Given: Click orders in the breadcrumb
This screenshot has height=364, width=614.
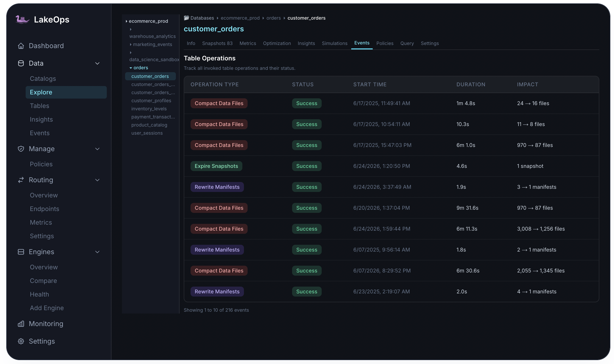Looking at the screenshot, I should (x=273, y=18).
